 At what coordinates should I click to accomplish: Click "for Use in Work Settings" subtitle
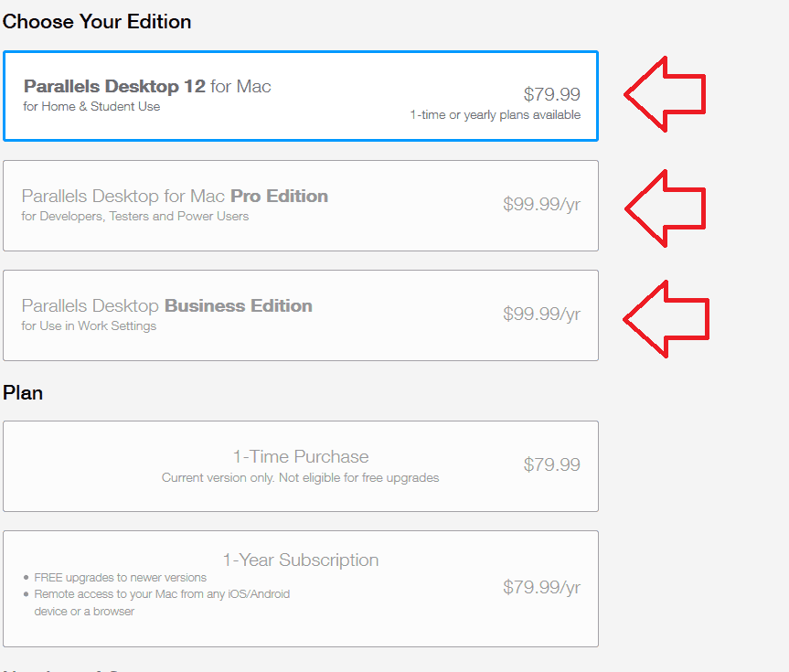(x=89, y=325)
